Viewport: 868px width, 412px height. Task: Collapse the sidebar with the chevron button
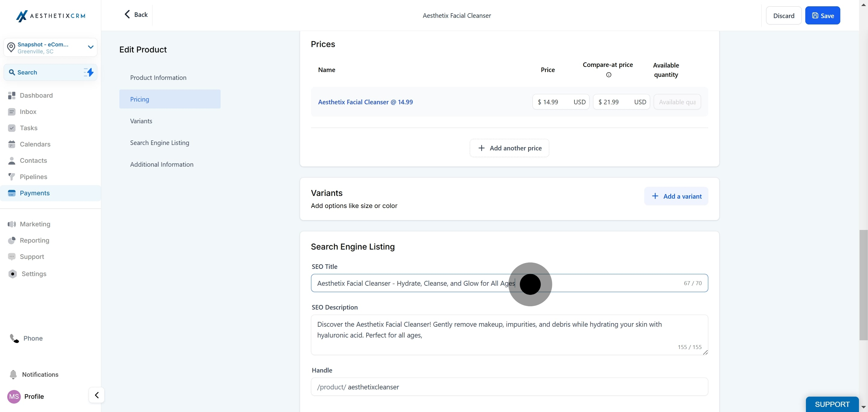tap(97, 395)
